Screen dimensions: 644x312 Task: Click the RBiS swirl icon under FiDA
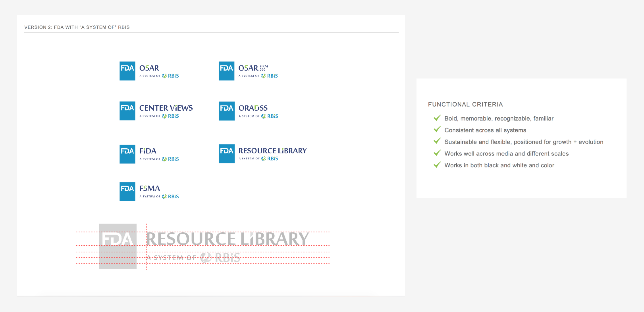pyautogui.click(x=164, y=159)
